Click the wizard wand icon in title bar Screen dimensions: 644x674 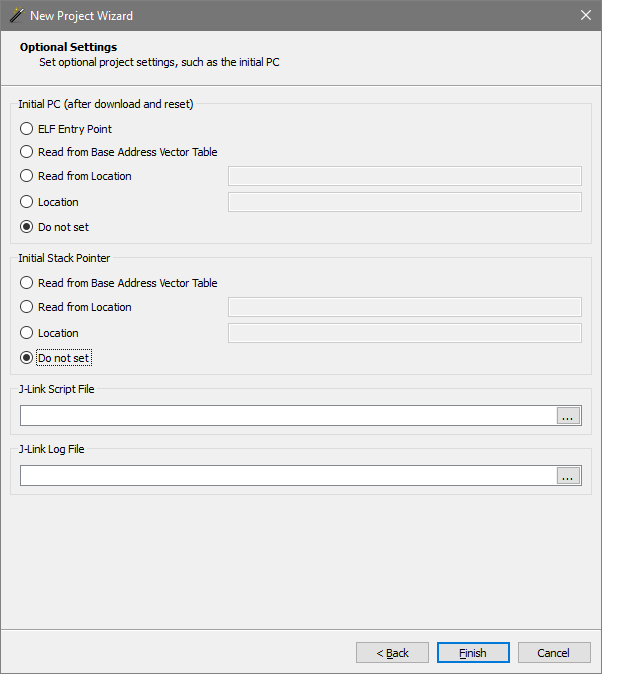16,15
